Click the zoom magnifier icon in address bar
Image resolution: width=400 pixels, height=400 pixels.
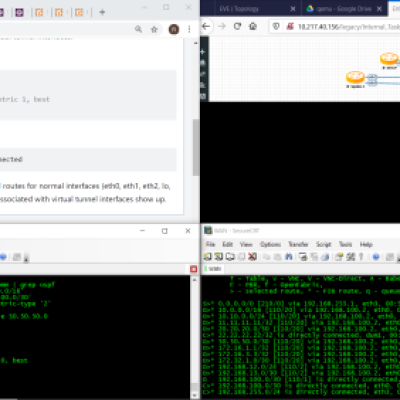[138, 29]
